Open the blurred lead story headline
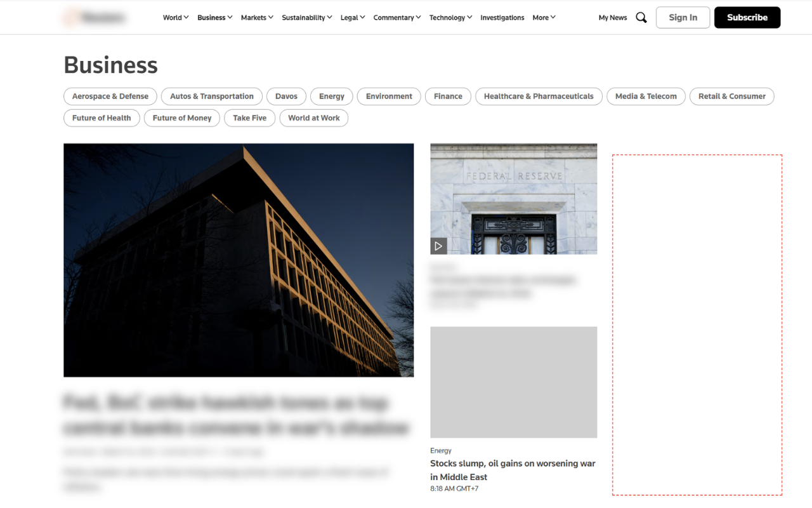 [x=236, y=415]
